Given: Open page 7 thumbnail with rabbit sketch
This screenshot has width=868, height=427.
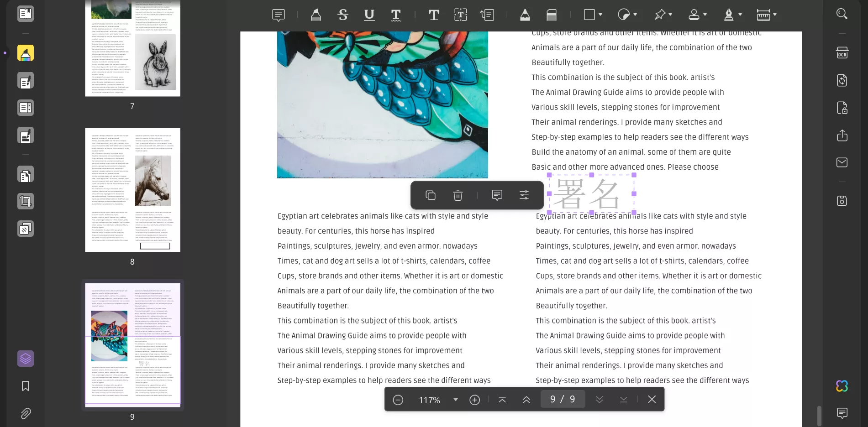Looking at the screenshot, I should point(133,48).
